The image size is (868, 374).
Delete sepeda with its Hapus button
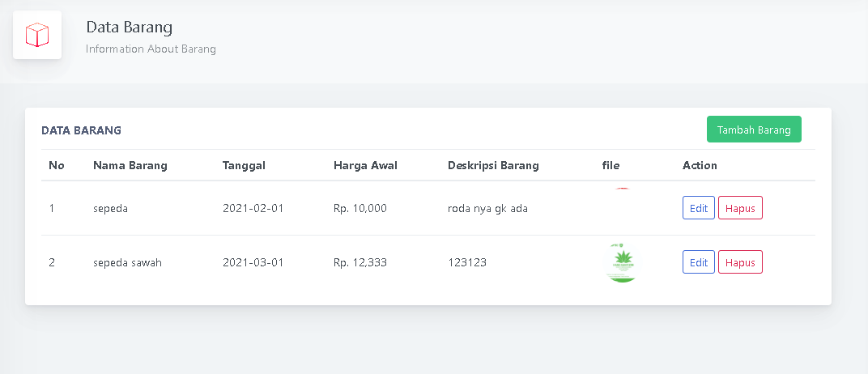pos(740,208)
